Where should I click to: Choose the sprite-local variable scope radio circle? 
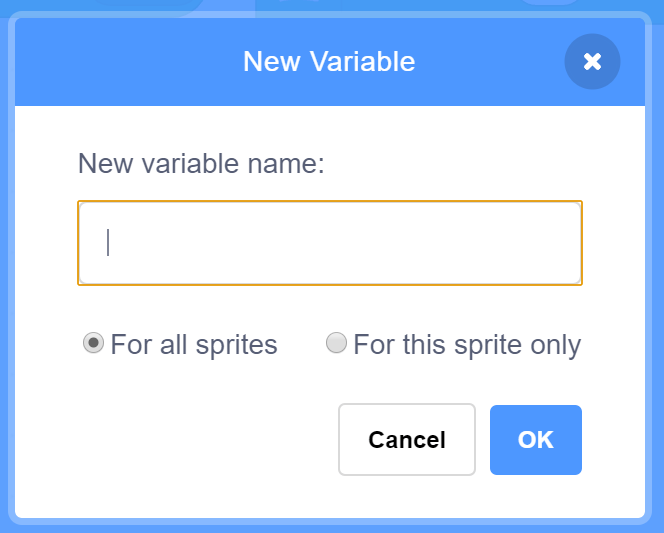pyautogui.click(x=337, y=344)
